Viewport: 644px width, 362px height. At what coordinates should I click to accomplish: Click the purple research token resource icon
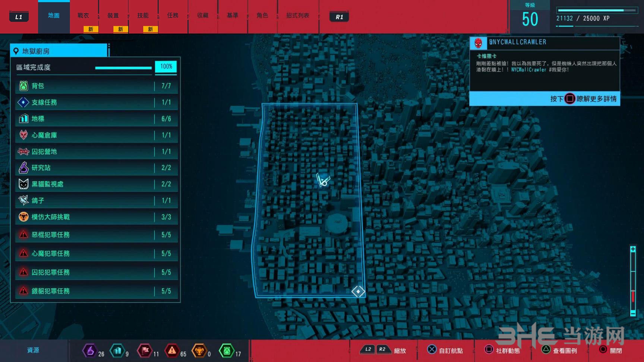point(89,350)
